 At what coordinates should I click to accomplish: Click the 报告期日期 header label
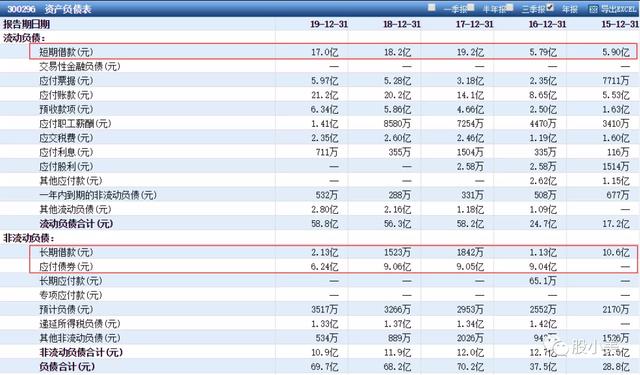[27, 24]
